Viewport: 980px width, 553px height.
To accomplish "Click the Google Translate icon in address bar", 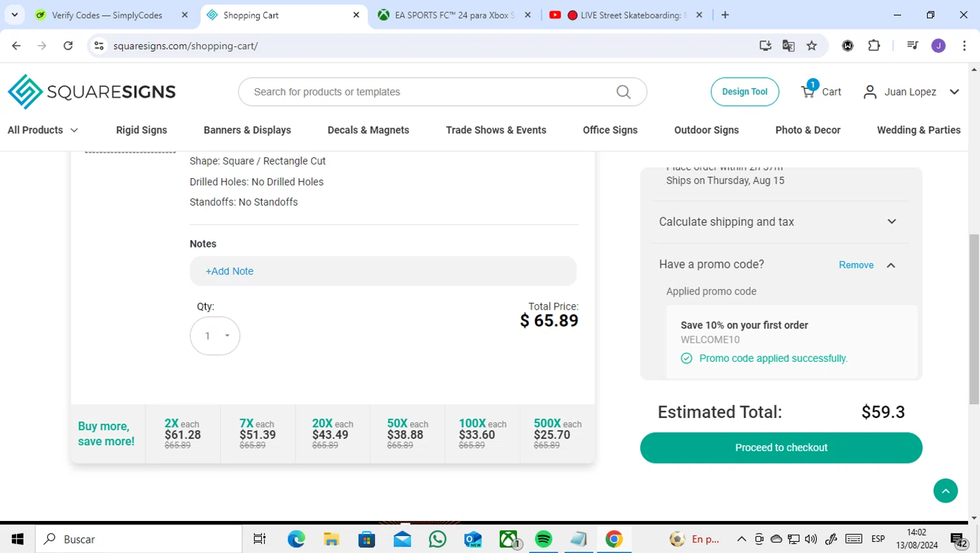I will pos(789,46).
